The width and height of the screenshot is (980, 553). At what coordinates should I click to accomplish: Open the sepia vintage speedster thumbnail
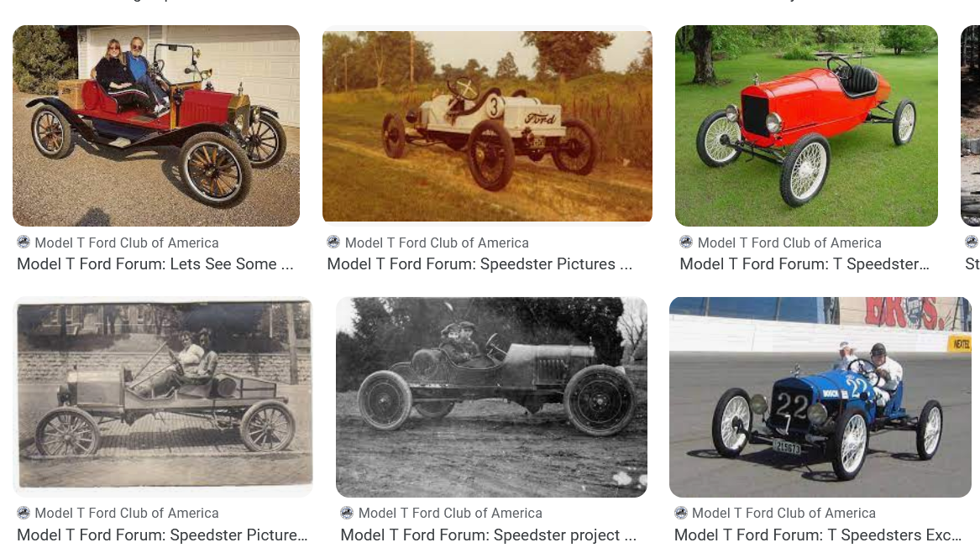coord(164,396)
